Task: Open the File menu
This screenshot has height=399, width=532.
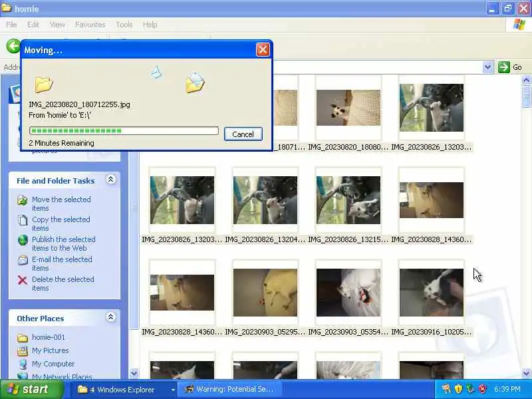Action: coord(11,25)
